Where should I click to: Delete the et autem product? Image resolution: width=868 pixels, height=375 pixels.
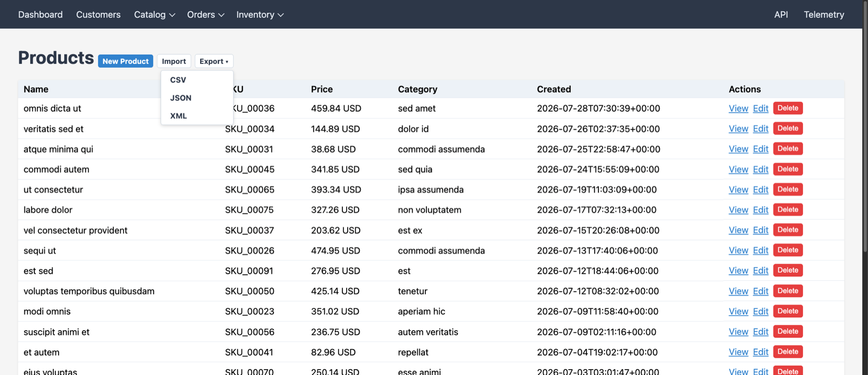pos(788,352)
